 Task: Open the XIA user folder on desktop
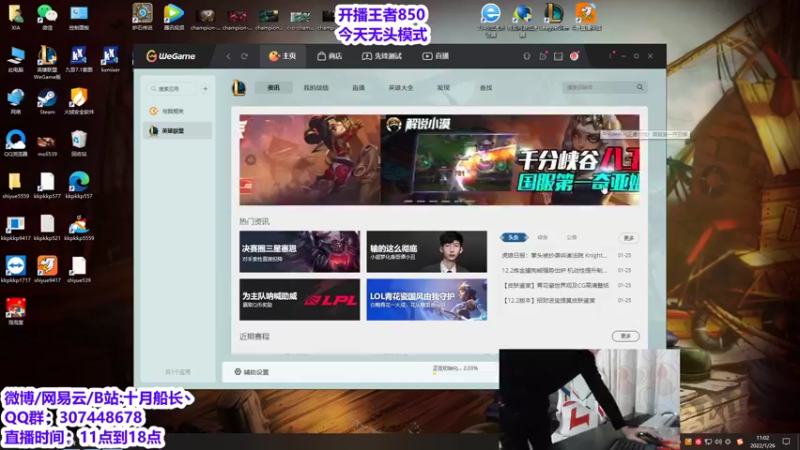point(15,16)
